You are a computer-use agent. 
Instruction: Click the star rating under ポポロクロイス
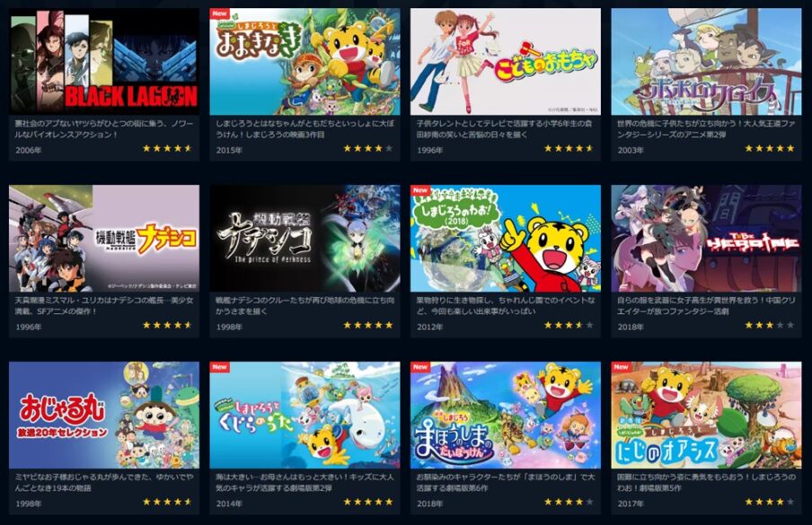(770, 148)
